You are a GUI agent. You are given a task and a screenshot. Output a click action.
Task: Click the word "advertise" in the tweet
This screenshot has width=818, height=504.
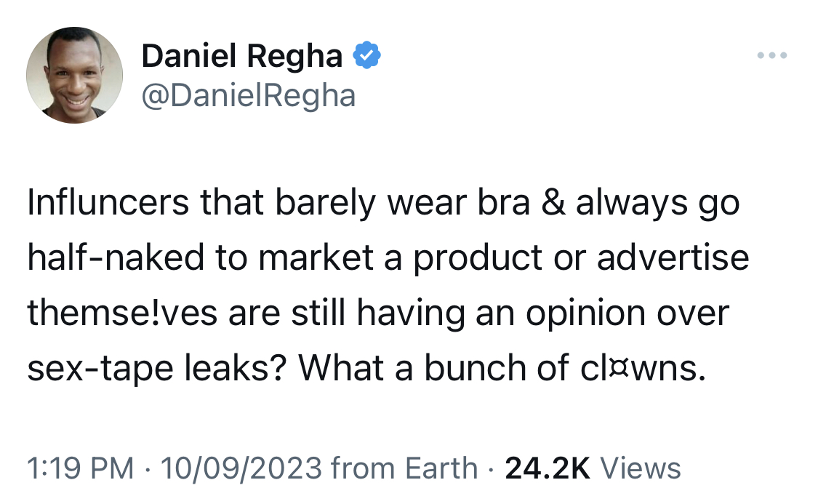coord(673,257)
